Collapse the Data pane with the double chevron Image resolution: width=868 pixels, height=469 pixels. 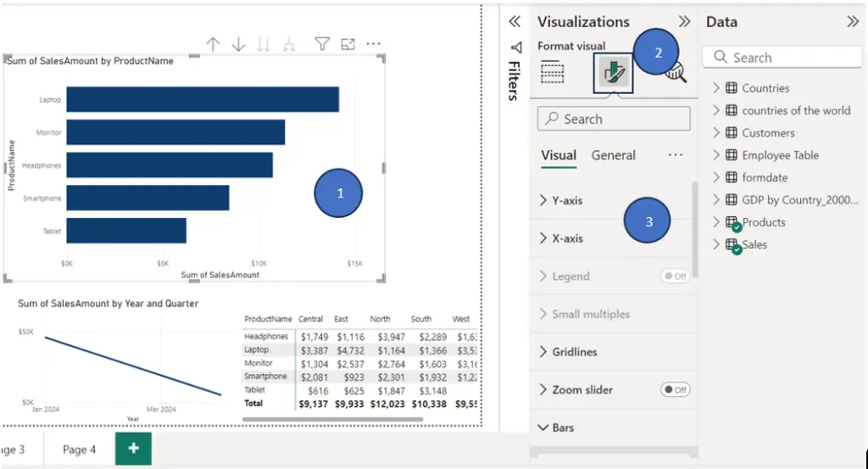pyautogui.click(x=853, y=22)
